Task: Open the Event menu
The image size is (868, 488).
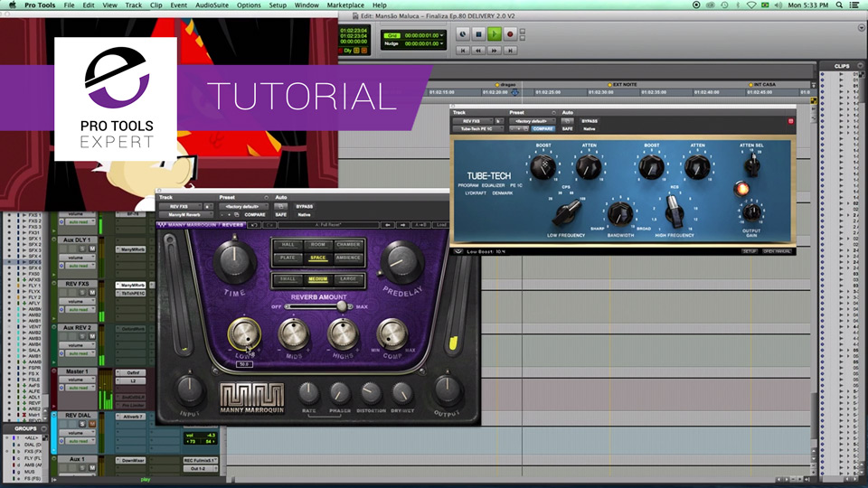Action: (178, 5)
